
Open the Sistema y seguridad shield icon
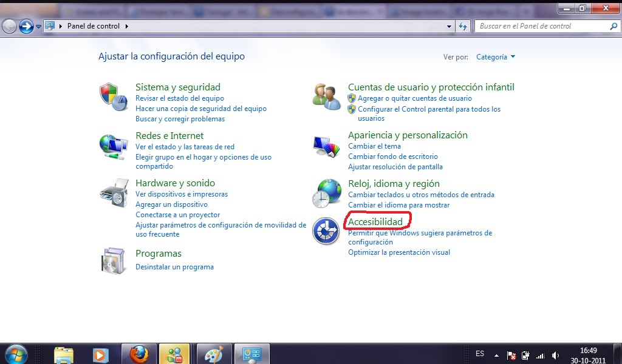coord(114,97)
